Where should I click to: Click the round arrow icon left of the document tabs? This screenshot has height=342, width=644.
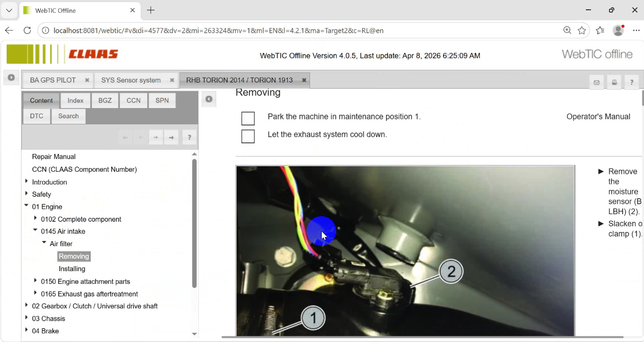(x=11, y=78)
